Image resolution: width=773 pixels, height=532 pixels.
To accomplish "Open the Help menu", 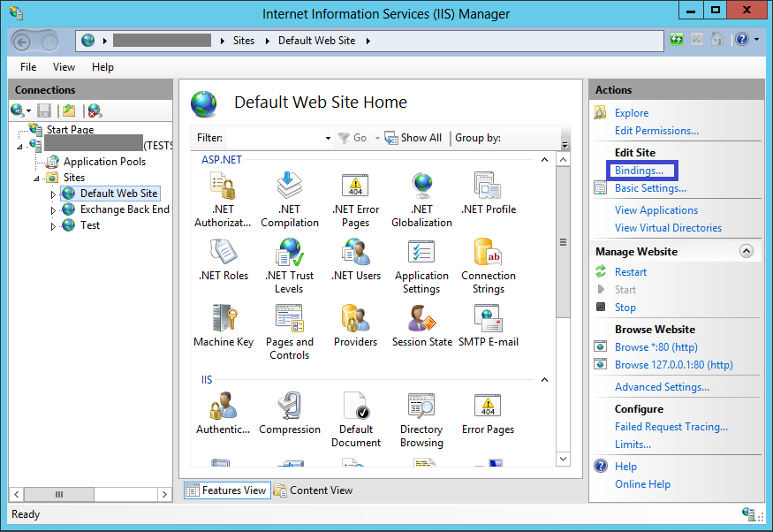I will 102,67.
